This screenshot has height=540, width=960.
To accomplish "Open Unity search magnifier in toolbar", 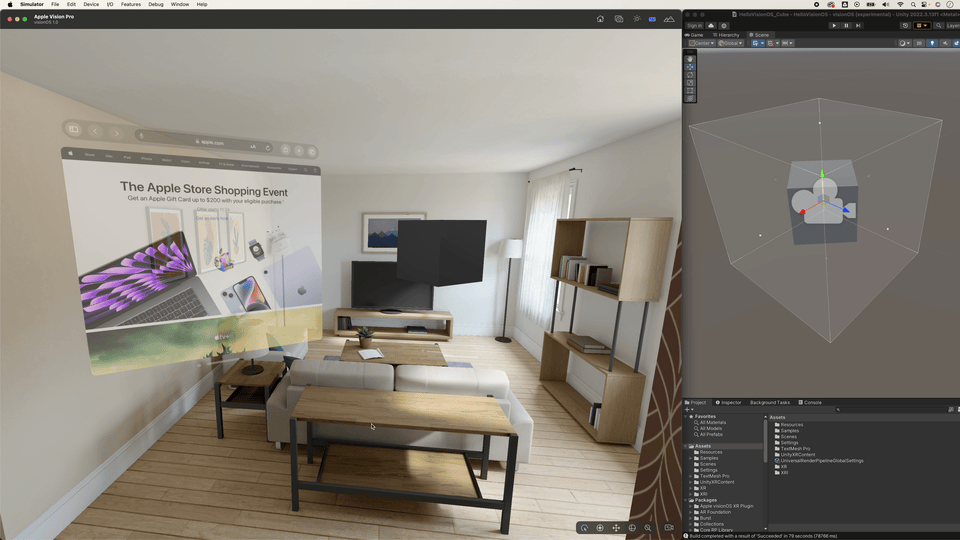I will coord(938,26).
